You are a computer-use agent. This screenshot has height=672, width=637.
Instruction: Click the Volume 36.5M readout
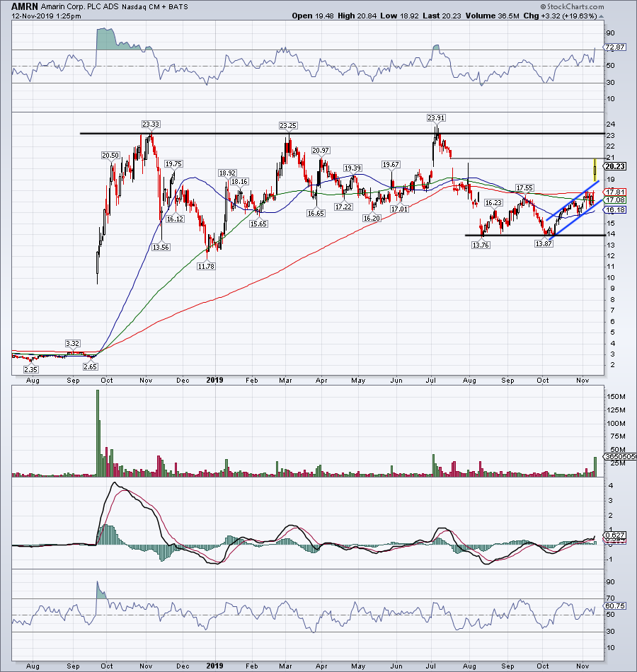(493, 16)
